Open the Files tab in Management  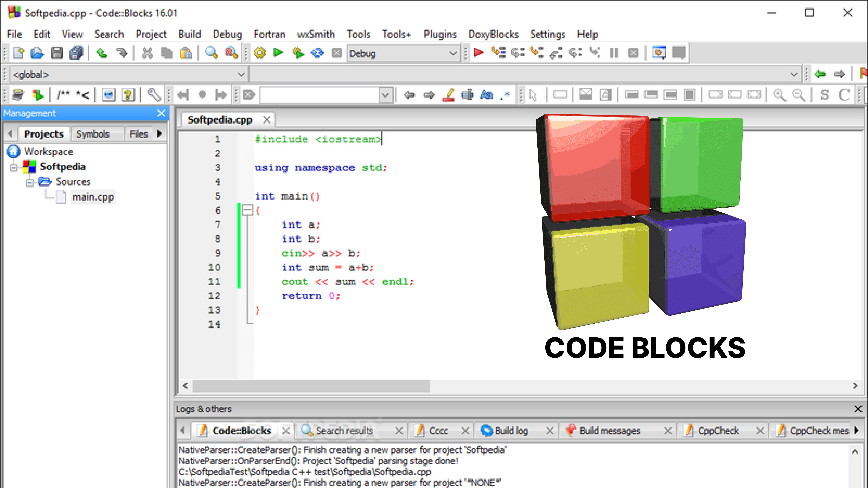[x=139, y=134]
